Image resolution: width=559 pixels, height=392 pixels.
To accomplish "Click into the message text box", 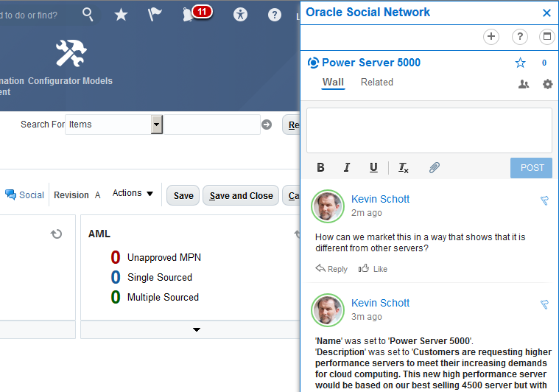I will coord(429,130).
